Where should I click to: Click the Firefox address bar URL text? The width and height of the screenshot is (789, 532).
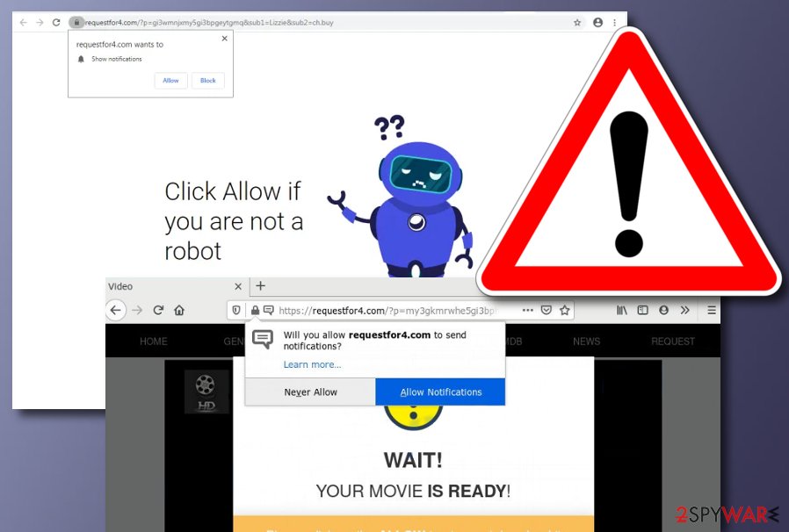pyautogui.click(x=387, y=311)
